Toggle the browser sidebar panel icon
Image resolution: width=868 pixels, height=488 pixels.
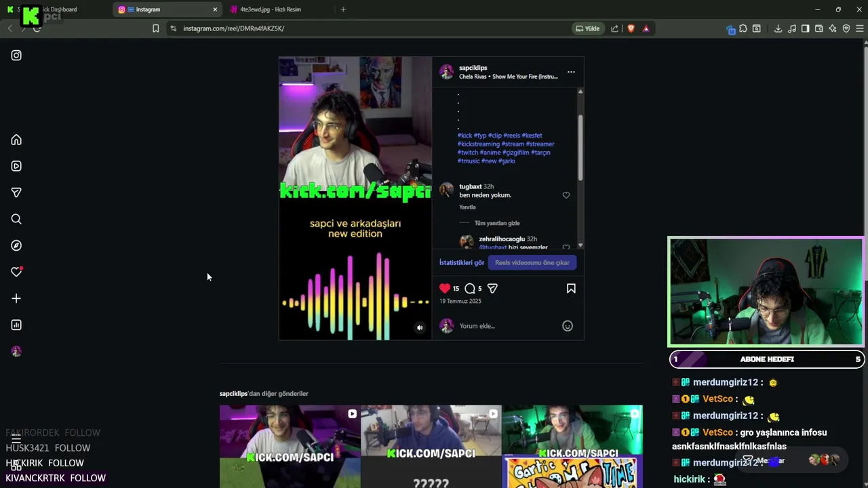(805, 28)
